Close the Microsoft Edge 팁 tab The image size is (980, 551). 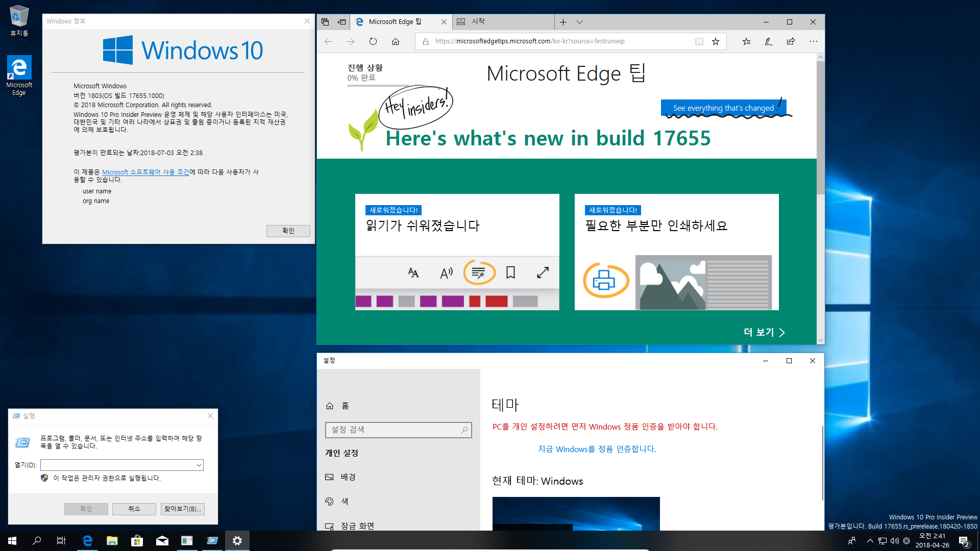tap(444, 22)
